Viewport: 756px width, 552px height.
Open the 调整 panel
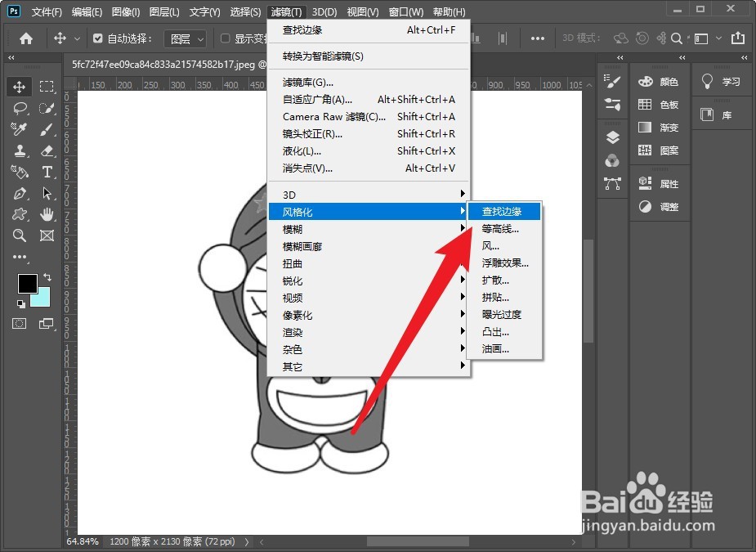point(659,207)
